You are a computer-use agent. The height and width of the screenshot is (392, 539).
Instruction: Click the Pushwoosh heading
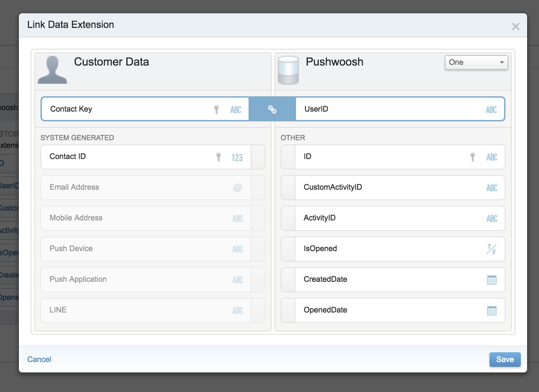[x=334, y=62]
